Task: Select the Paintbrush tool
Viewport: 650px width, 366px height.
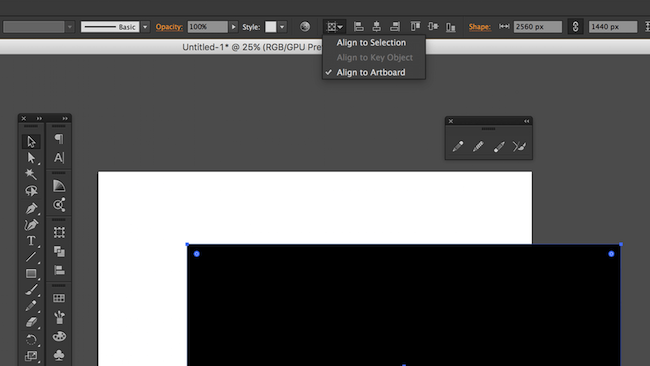Action: coord(31,290)
